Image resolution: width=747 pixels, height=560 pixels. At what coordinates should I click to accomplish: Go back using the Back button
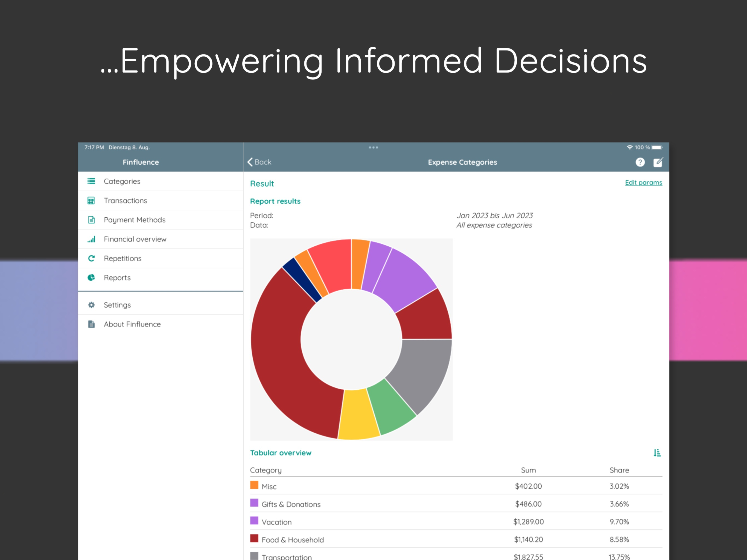point(259,162)
